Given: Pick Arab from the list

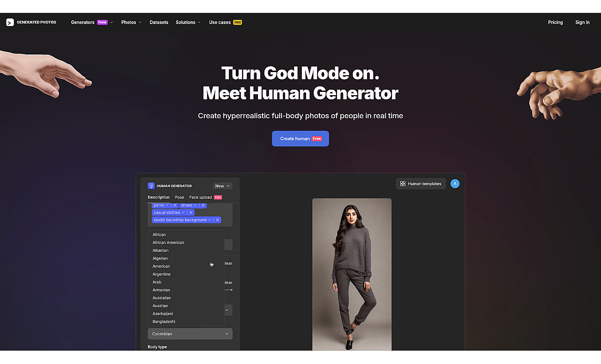Looking at the screenshot, I should point(186,282).
